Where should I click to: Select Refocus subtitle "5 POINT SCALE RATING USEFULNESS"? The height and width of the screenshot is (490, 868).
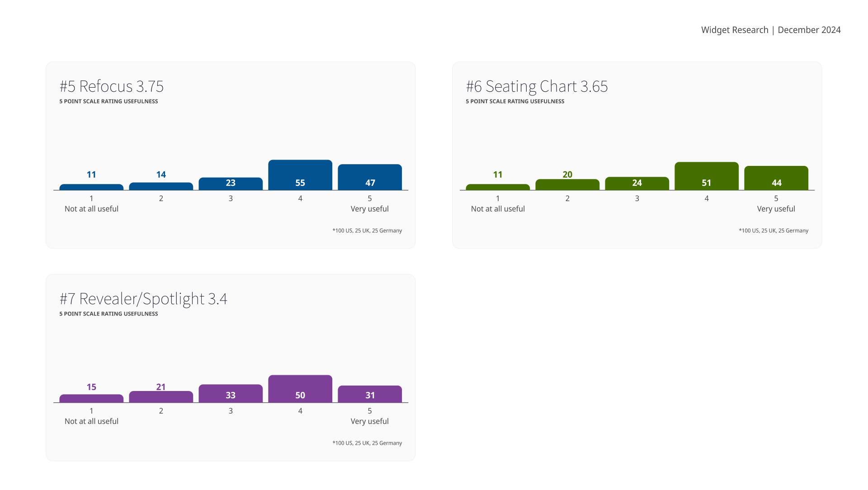click(x=108, y=101)
